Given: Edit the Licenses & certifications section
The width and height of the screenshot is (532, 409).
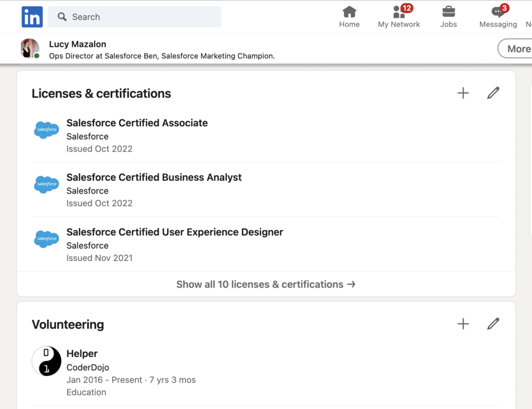Looking at the screenshot, I should point(493,93).
